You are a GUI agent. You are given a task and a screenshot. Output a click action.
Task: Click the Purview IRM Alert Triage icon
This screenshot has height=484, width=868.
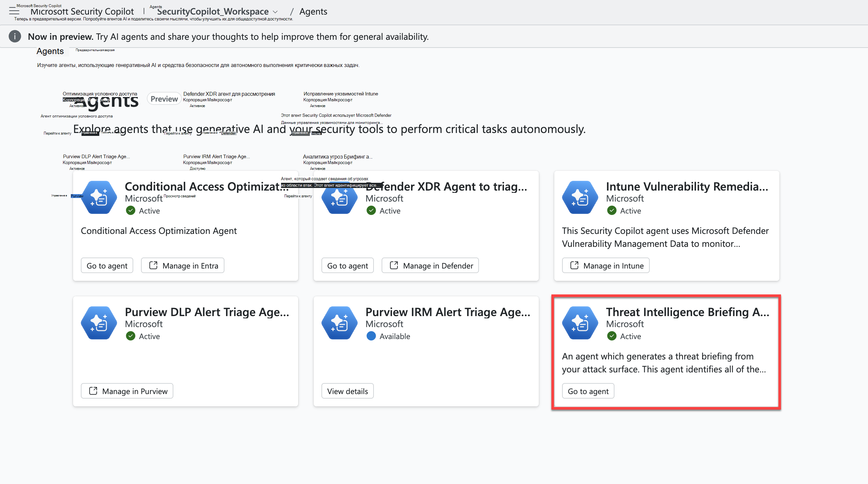[x=339, y=323]
